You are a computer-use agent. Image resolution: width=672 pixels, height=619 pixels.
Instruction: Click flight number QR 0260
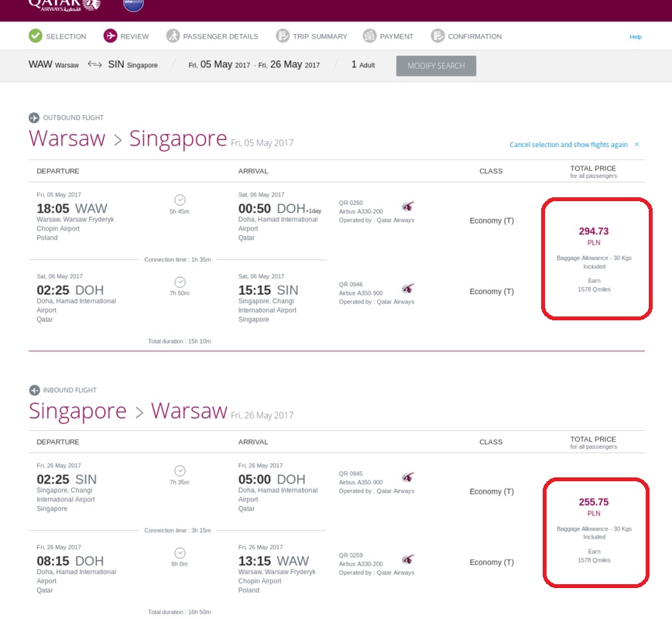[351, 203]
